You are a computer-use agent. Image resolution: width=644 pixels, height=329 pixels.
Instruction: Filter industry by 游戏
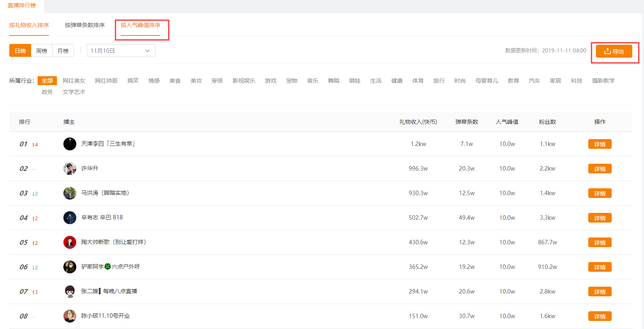pos(271,81)
